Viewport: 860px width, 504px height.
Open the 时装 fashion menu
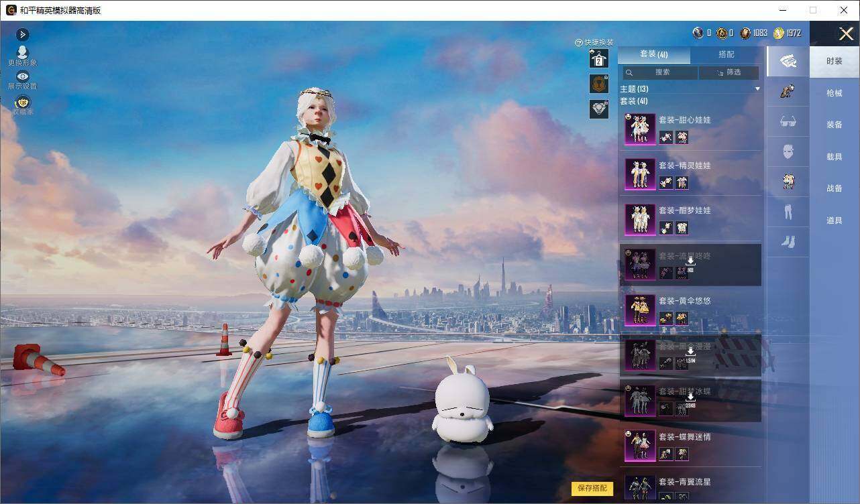(x=835, y=61)
